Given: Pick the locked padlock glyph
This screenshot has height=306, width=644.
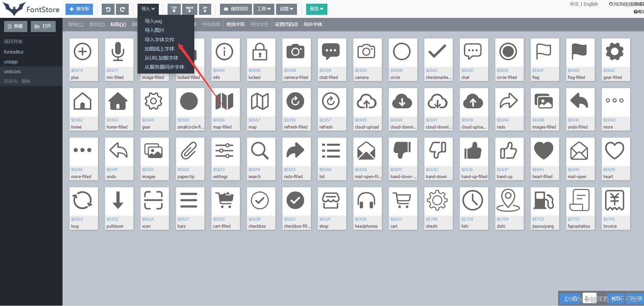Looking at the screenshot, I should 261,59.
